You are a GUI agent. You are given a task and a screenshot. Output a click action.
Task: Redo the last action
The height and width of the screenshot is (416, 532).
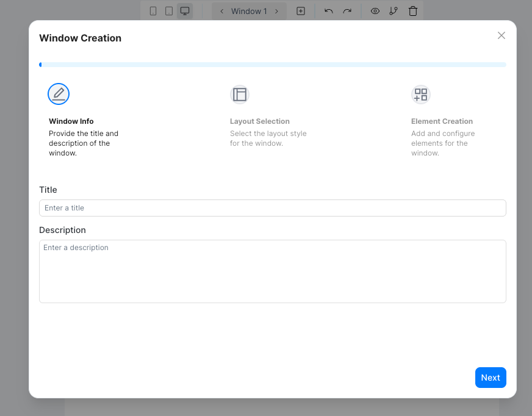346,10
